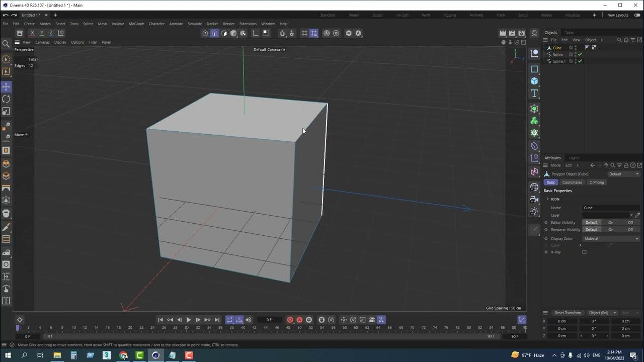The width and height of the screenshot is (644, 362).
Task: Click the Text spline tool icon
Action: tap(534, 94)
